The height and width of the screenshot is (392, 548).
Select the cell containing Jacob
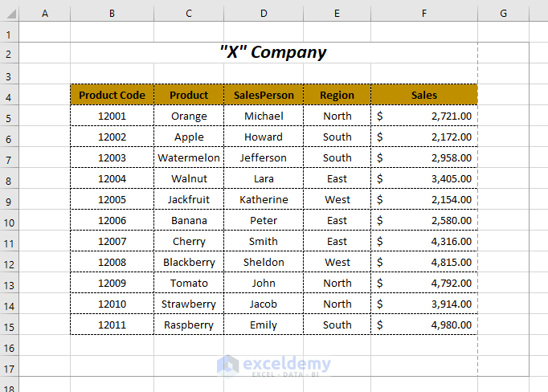264,304
